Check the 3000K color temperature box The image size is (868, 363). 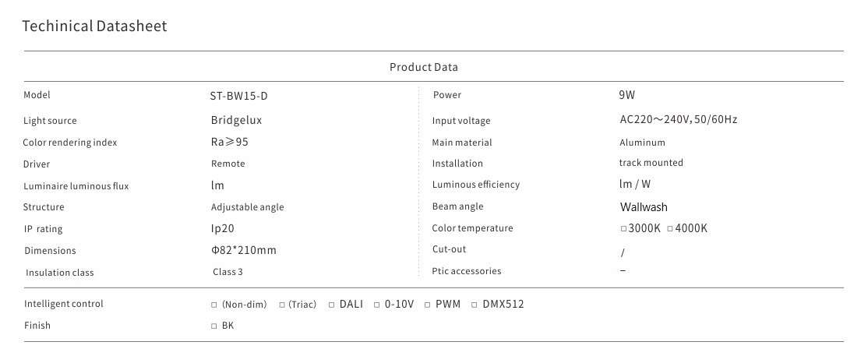coord(623,229)
